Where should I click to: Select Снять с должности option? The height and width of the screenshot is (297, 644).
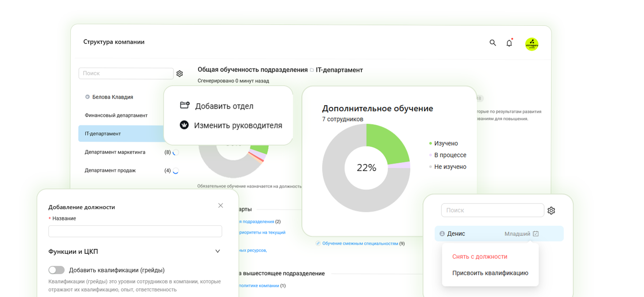(480, 256)
